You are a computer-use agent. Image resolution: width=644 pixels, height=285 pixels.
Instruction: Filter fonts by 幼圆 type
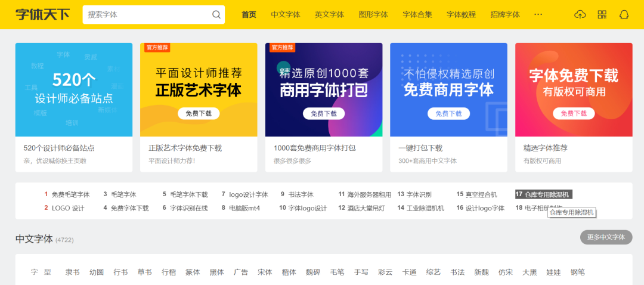(x=97, y=272)
